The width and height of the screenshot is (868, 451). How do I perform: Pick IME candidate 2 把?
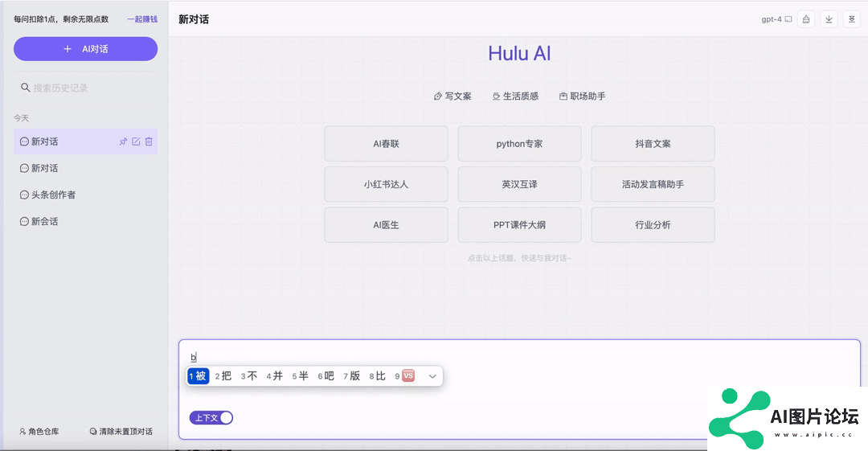coord(223,376)
